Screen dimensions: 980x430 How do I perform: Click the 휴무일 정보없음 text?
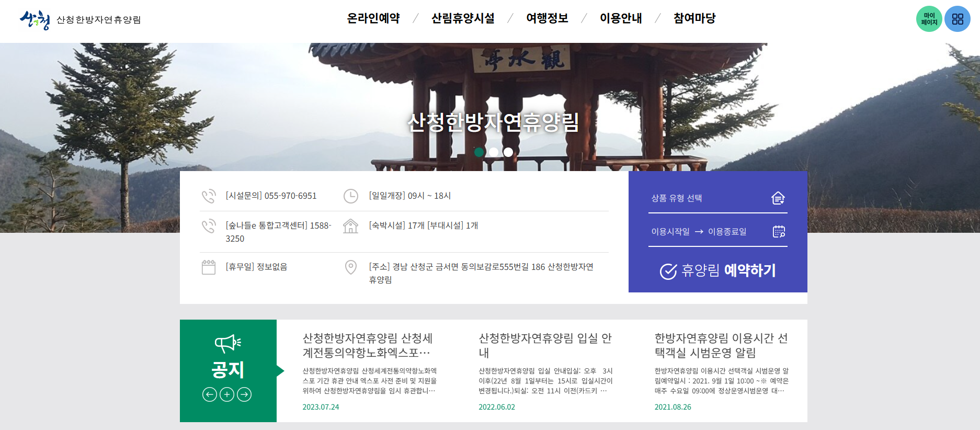(257, 267)
